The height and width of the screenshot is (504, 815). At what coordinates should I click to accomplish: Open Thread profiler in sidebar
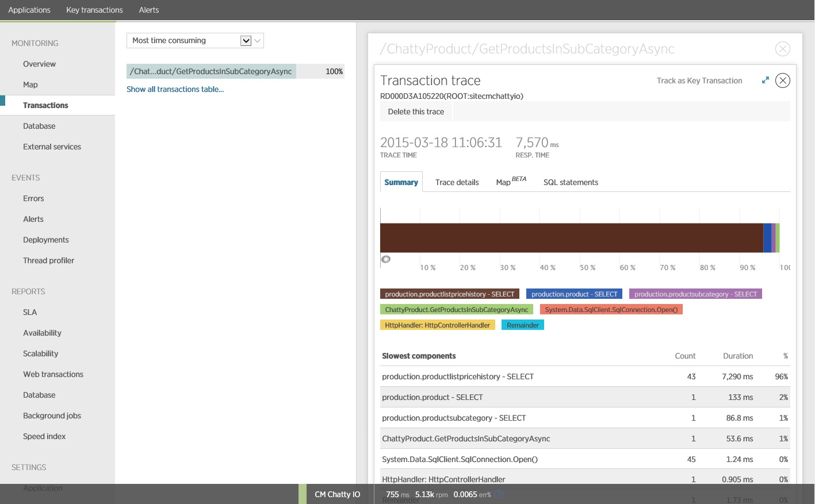(48, 260)
